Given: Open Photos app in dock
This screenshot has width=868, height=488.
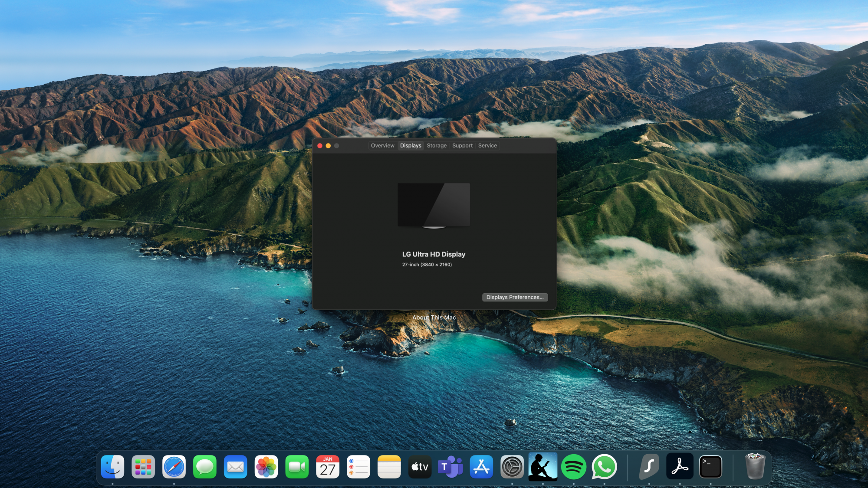Looking at the screenshot, I should [x=266, y=467].
